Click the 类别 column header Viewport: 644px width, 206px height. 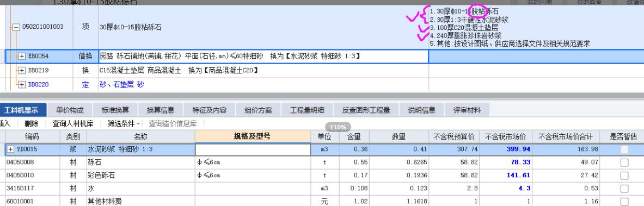tap(73, 136)
